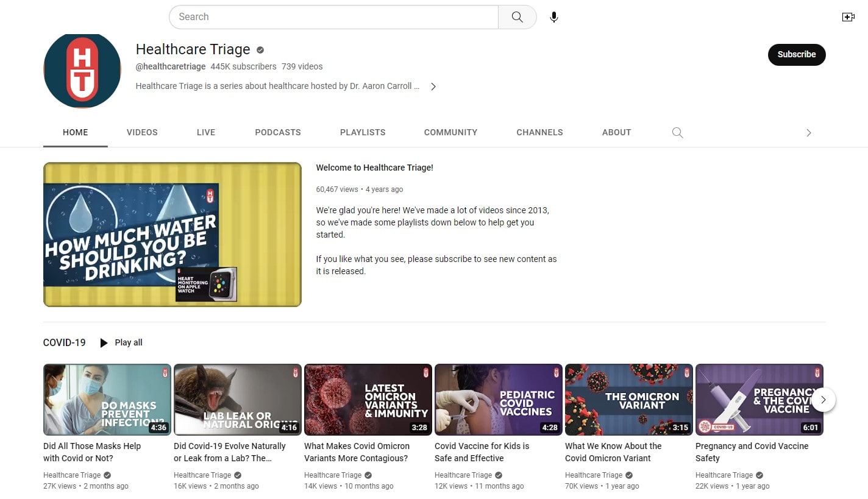Open 'Pediatric Covid Vaccines' thumbnail
Image resolution: width=868 pixels, height=499 pixels.
pyautogui.click(x=499, y=400)
